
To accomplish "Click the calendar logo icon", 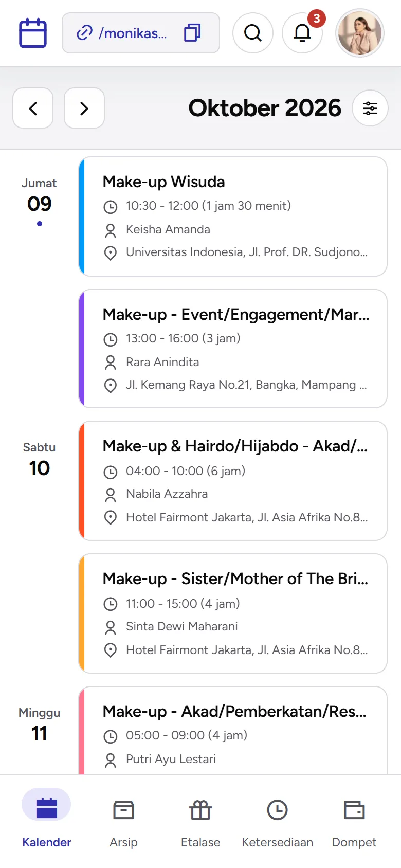I will point(33,33).
